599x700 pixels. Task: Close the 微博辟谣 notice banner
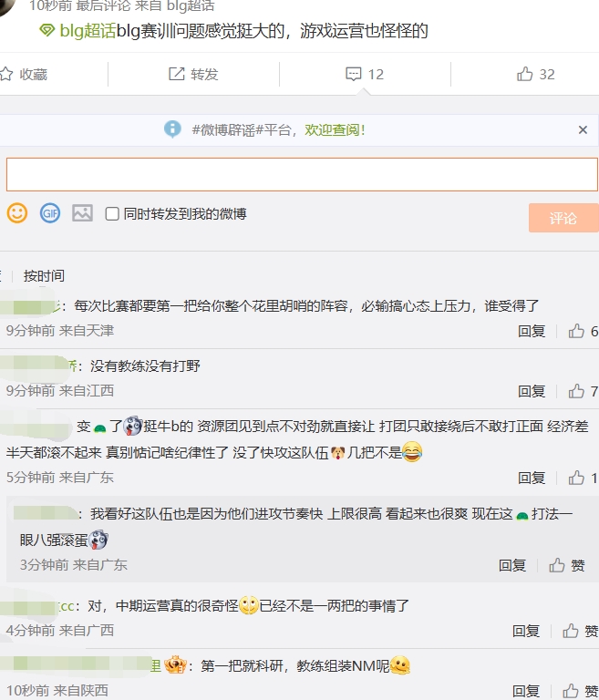tap(583, 130)
